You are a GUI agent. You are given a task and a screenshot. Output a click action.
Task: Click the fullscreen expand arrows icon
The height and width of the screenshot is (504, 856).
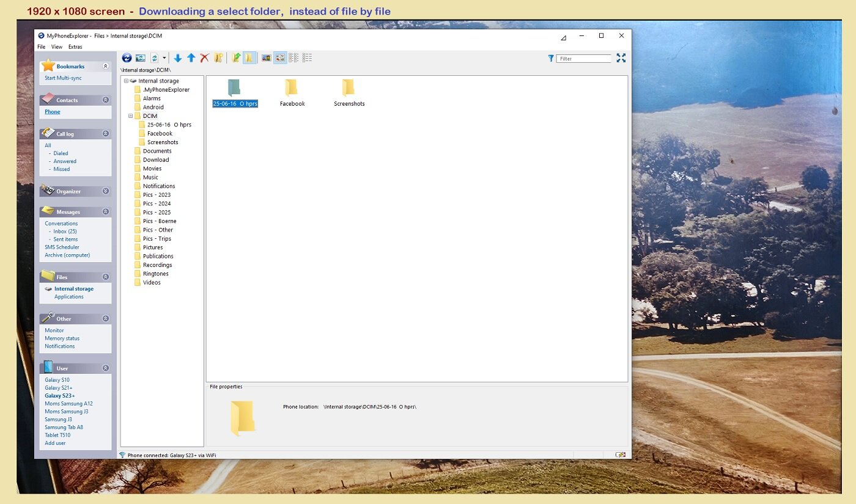[x=621, y=58]
